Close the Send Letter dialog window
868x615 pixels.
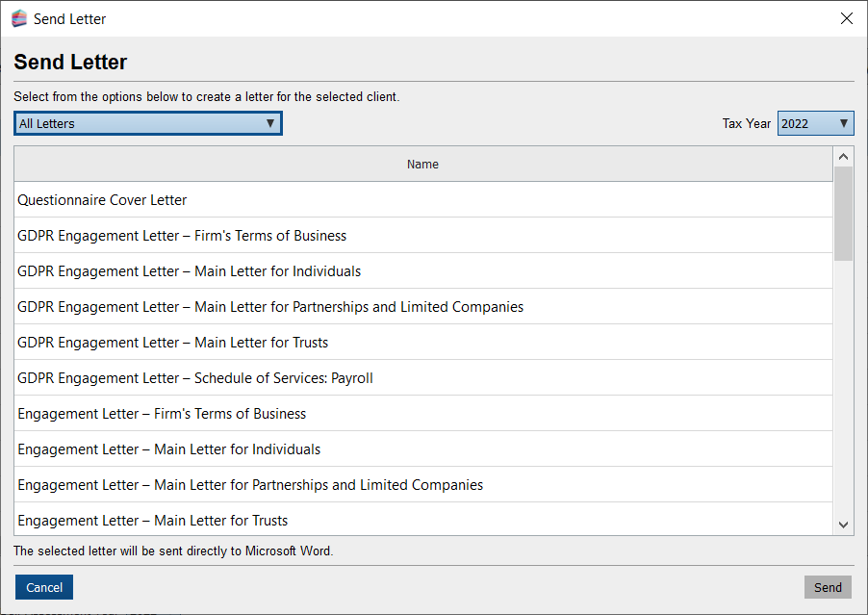point(847,19)
